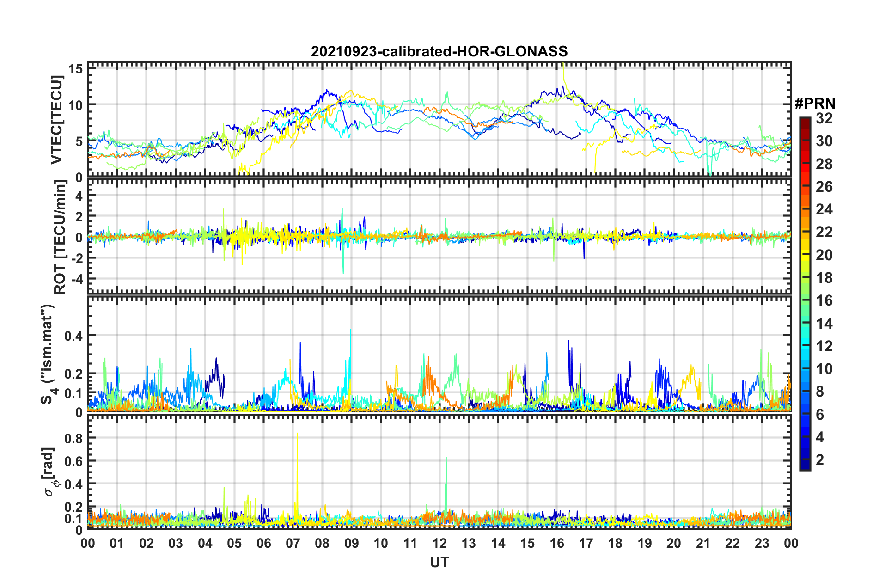Click the -4 tick label on the ROT axis

(x=75, y=279)
